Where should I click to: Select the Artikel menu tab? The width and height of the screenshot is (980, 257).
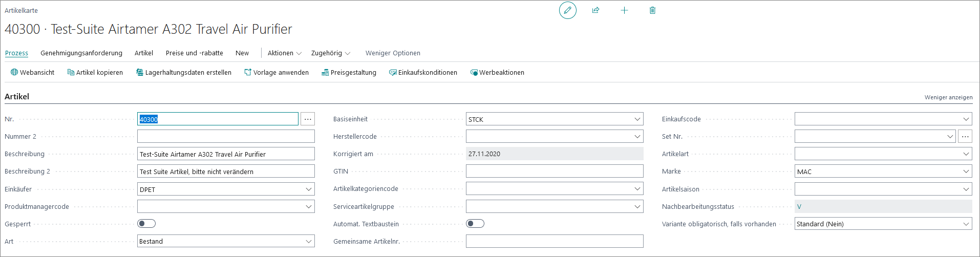[144, 53]
